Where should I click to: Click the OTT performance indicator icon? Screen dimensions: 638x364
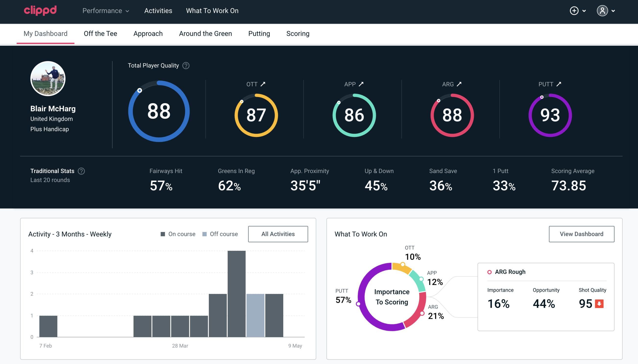(x=263, y=84)
